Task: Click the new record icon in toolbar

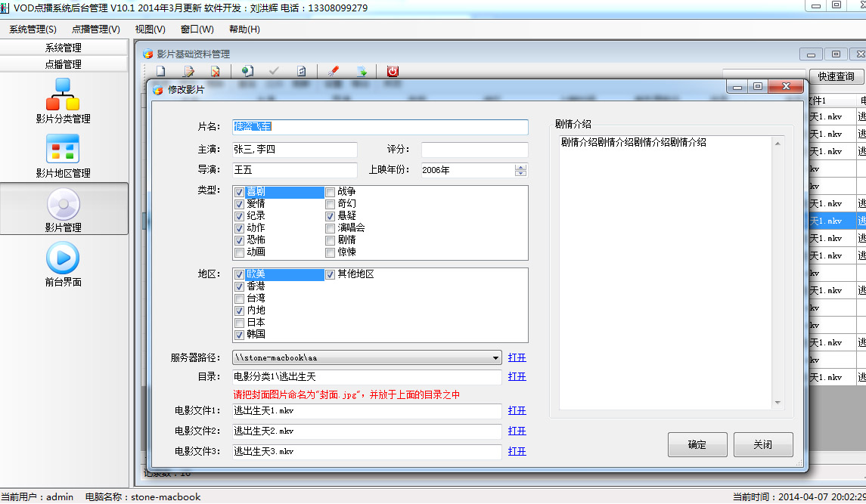Action: 160,71
